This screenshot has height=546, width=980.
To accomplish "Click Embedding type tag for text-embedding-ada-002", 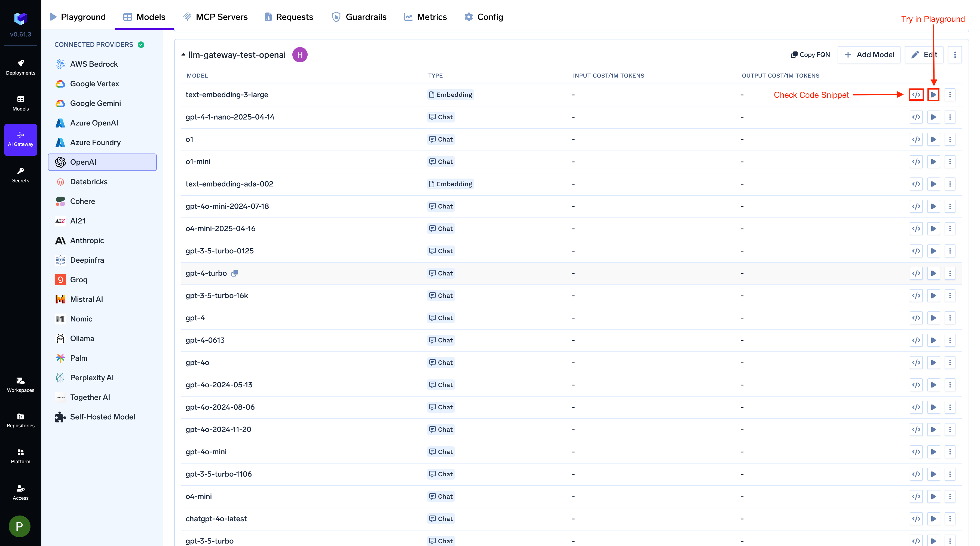I will point(451,184).
